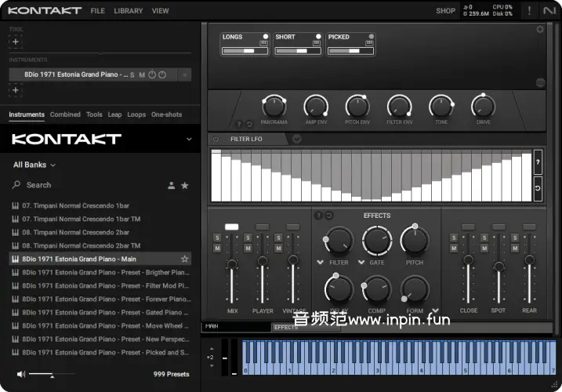
Task: Open the FILTER effect type dropdown
Action: [x=320, y=262]
